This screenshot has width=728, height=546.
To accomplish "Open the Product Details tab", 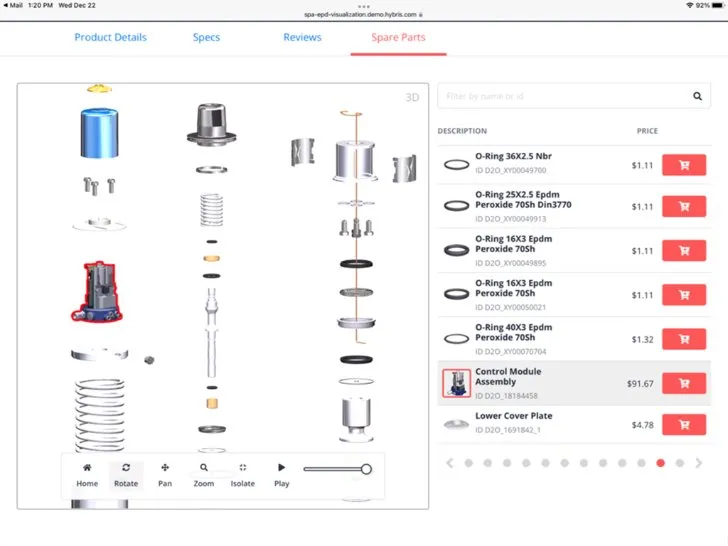I will 110,38.
